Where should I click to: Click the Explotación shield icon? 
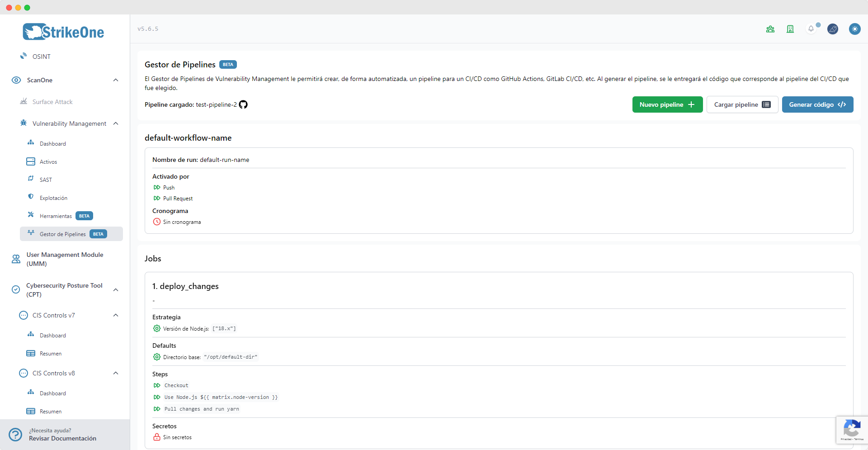click(31, 197)
